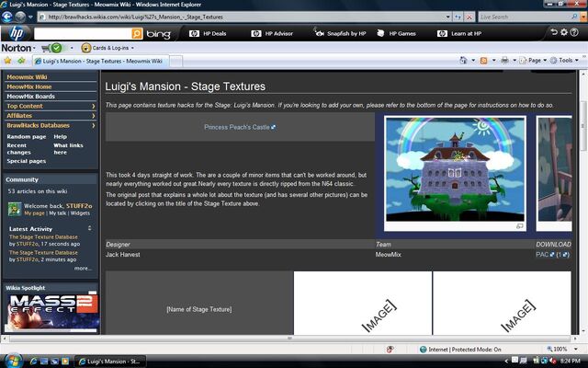Click the HP toolbar help question icon
Image resolution: width=588 pixels, height=368 pixels.
(x=574, y=32)
